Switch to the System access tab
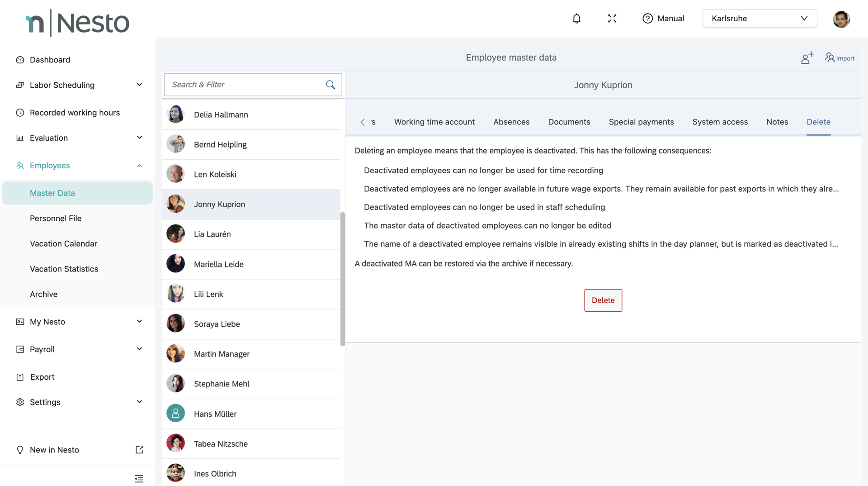The width and height of the screenshot is (868, 486). [720, 122]
